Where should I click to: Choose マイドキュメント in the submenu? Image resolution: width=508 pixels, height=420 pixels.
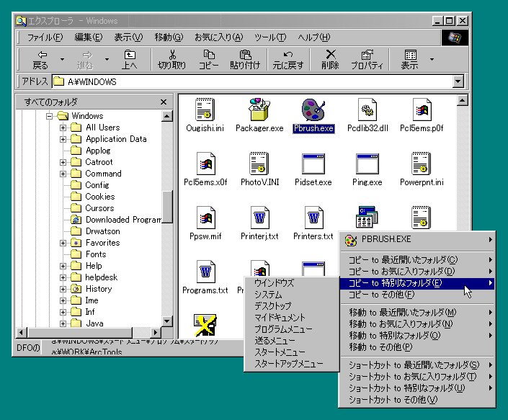tap(292, 318)
